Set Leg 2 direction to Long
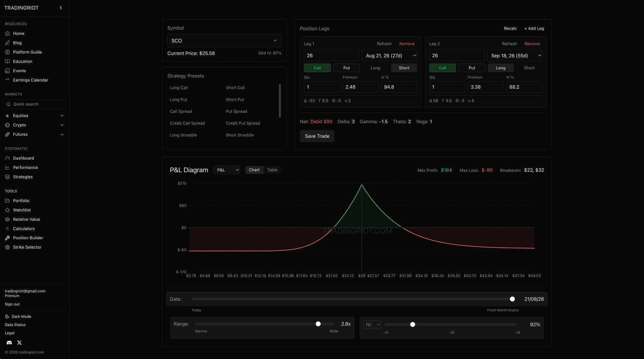The image size is (644, 359). point(501,68)
